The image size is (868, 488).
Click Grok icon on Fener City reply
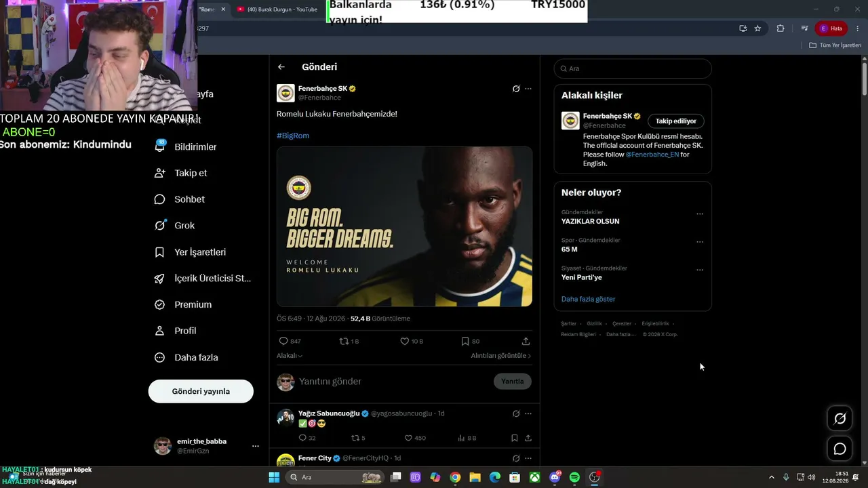(516, 458)
